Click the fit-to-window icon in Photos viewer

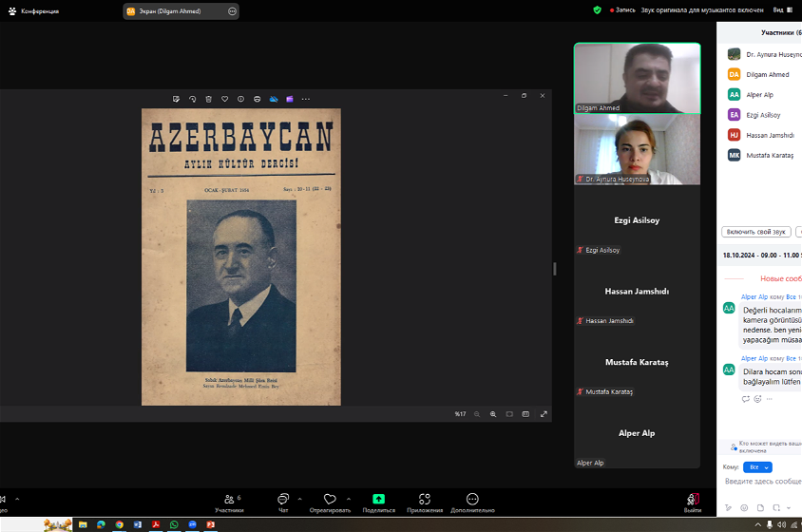pyautogui.click(x=509, y=414)
